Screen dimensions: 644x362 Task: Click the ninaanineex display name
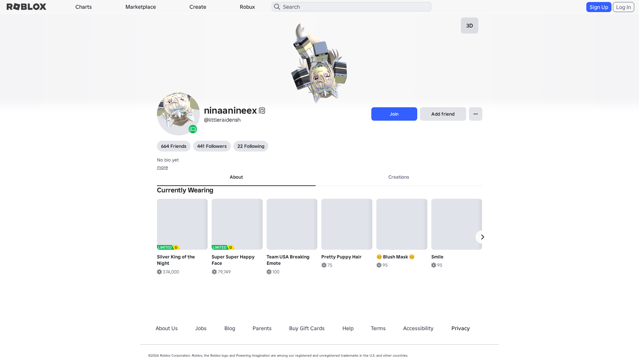coord(230,110)
